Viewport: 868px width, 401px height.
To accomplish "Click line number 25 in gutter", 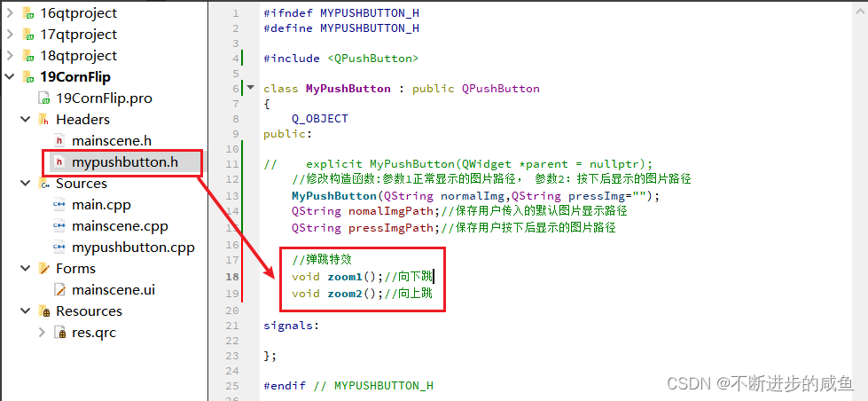I will [x=233, y=386].
